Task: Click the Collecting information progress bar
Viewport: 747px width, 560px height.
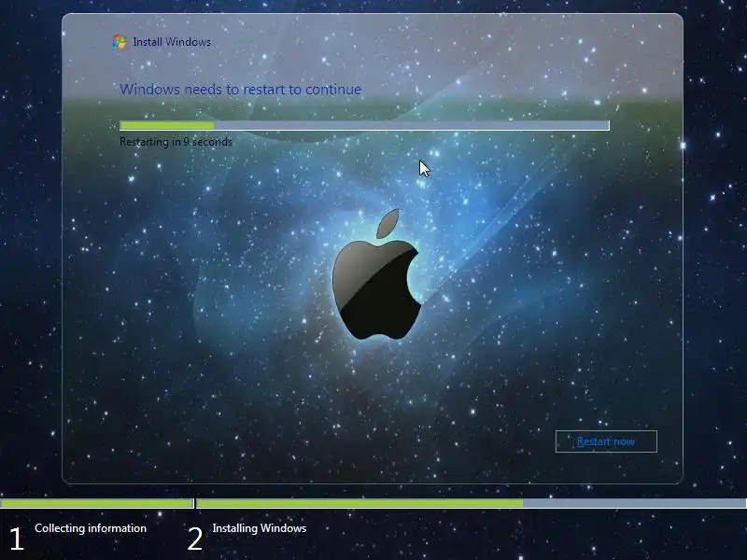Action: (97, 503)
